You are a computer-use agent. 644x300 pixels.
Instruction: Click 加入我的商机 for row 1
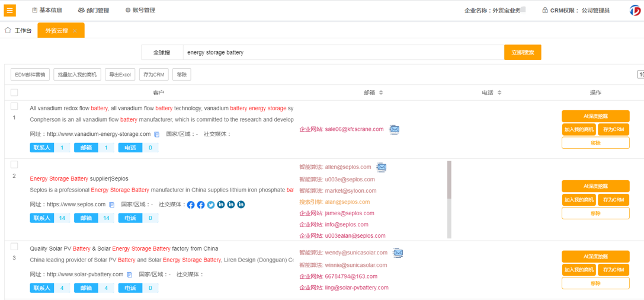pos(579,129)
